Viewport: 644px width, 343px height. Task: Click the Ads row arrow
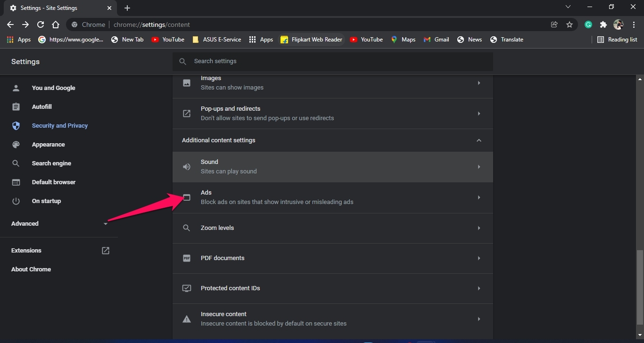(479, 197)
